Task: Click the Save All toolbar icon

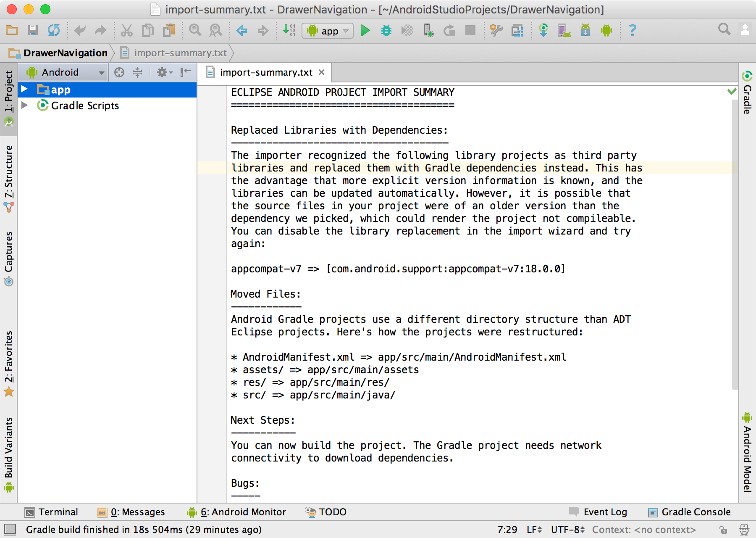Action: tap(33, 30)
